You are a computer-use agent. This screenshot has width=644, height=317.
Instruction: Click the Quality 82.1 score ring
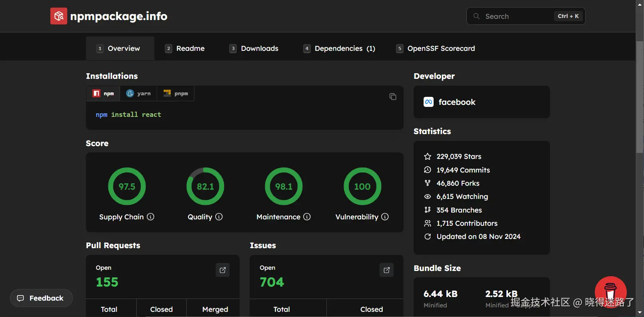tap(205, 186)
